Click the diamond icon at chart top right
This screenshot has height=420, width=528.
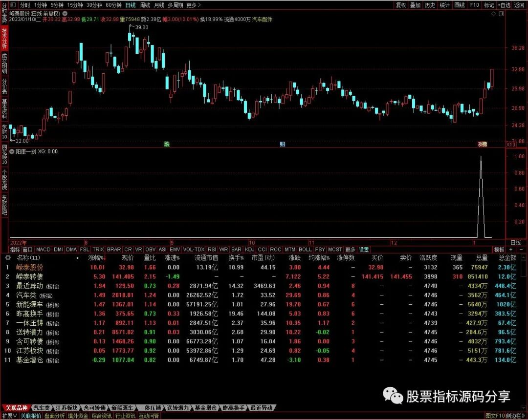(x=494, y=14)
